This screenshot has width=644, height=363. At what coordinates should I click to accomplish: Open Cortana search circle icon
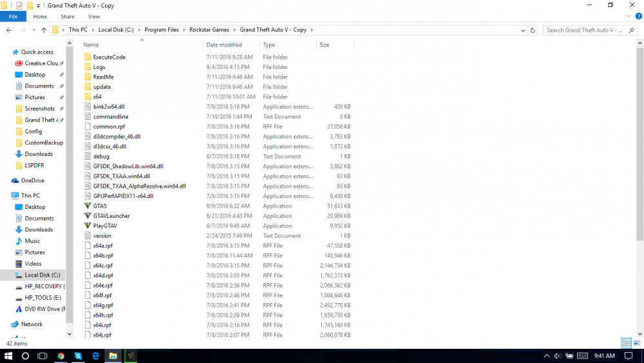25,356
